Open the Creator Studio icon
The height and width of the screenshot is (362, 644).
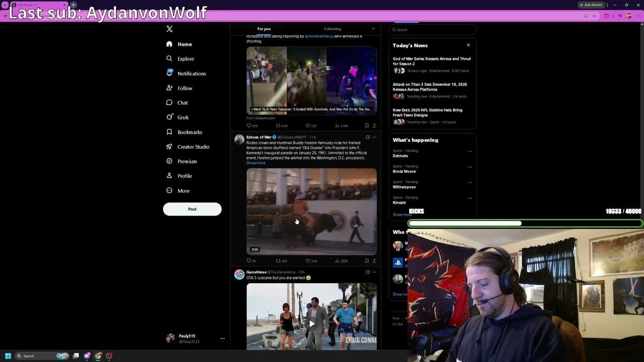(x=170, y=146)
